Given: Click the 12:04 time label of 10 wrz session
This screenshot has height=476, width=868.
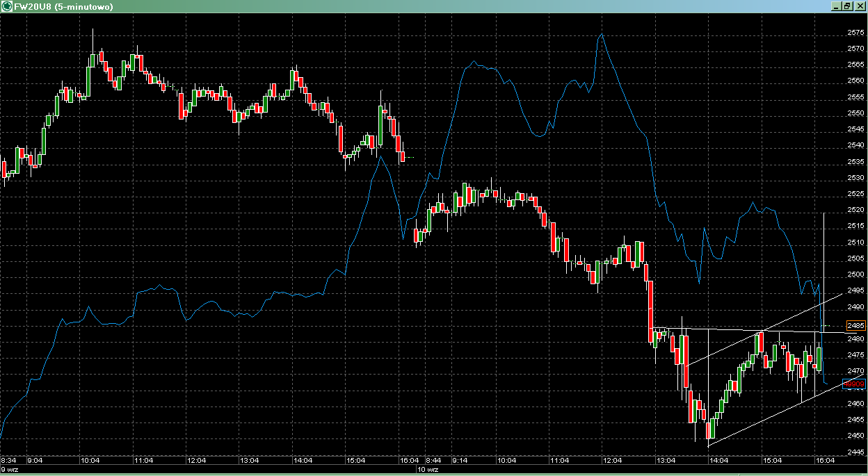Looking at the screenshot, I should point(612,461).
